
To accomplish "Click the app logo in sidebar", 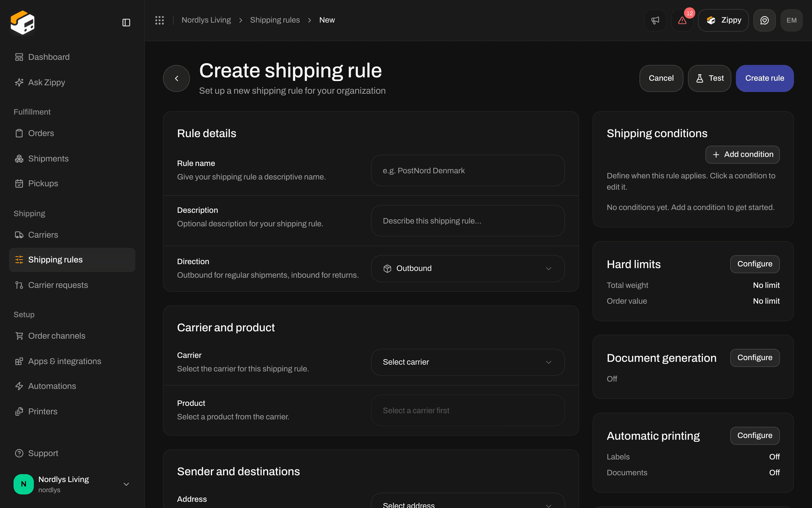I will 23,23.
